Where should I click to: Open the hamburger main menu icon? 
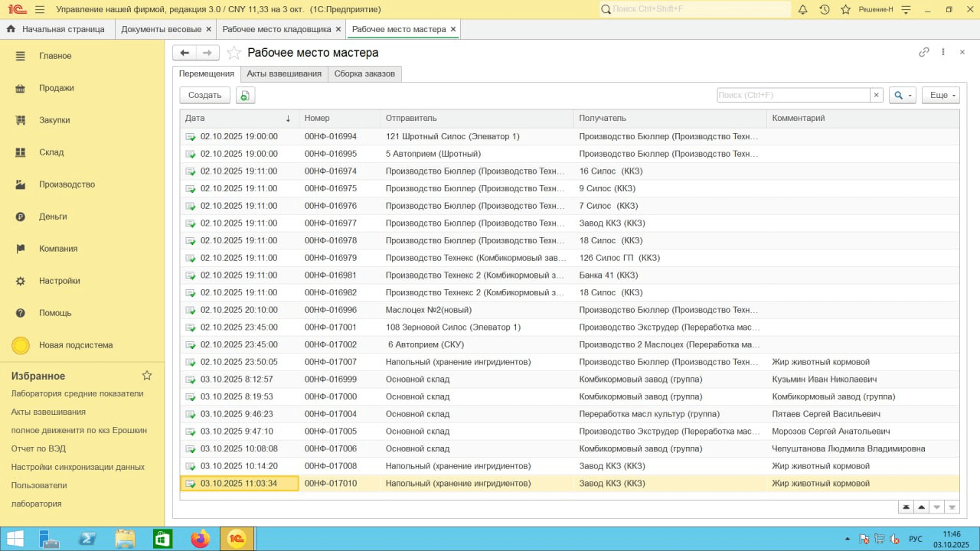click(40, 9)
